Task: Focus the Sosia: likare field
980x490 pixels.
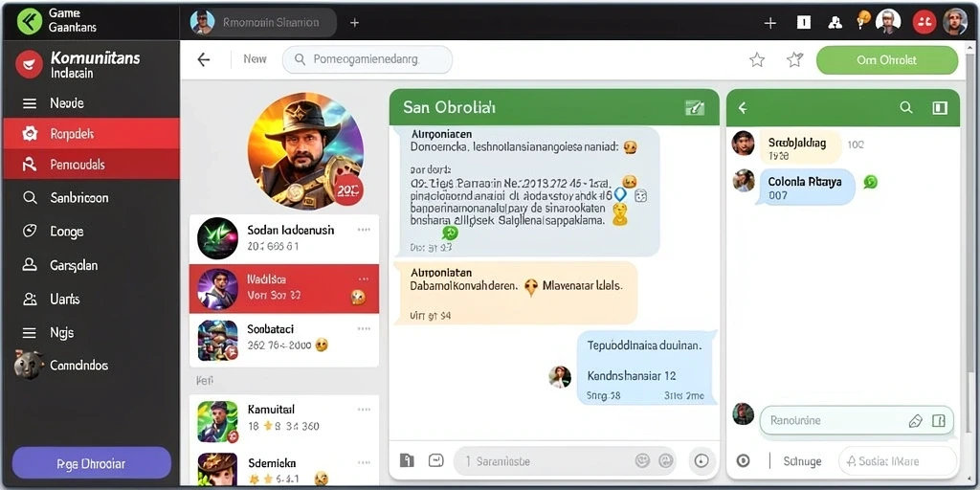Action: (x=897, y=461)
